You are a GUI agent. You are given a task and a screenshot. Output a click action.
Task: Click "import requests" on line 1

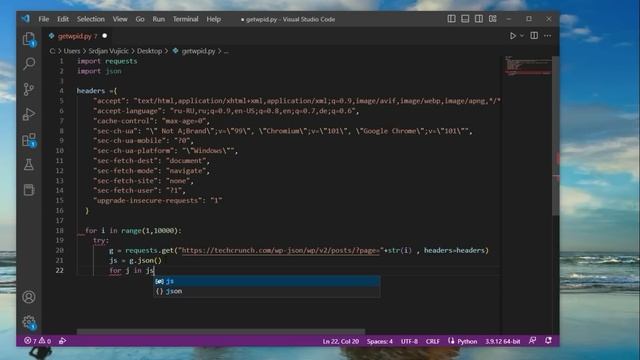pyautogui.click(x=107, y=61)
